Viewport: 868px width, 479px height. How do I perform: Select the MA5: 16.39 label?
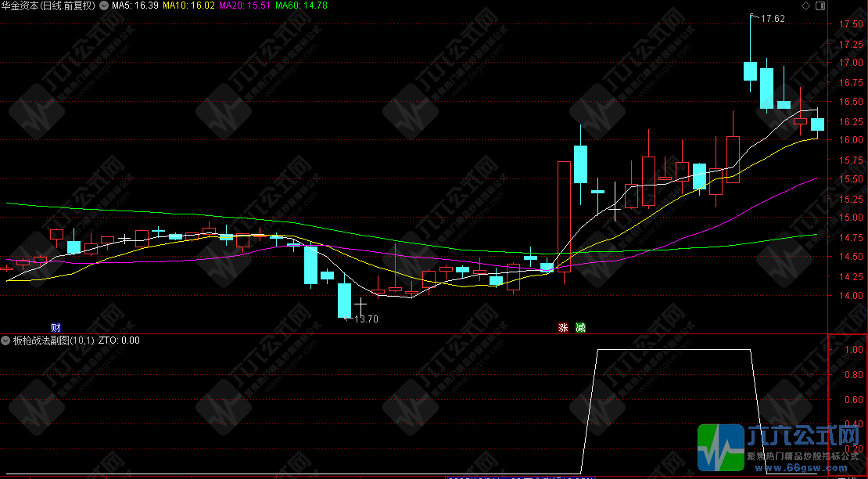135,5
